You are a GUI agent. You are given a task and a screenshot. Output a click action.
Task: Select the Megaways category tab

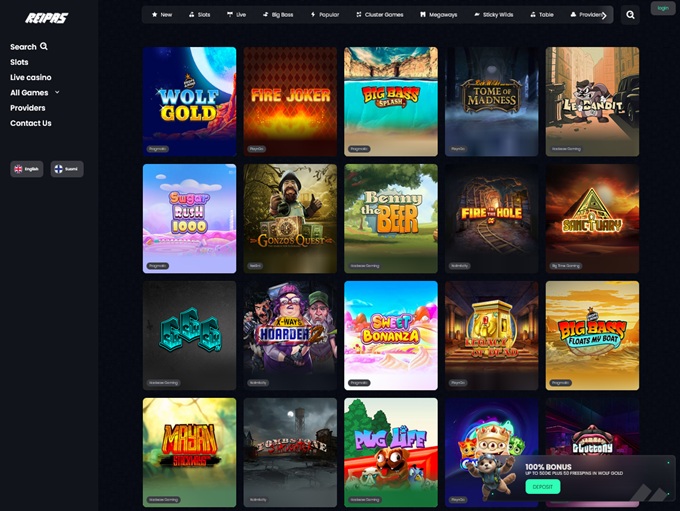point(438,14)
